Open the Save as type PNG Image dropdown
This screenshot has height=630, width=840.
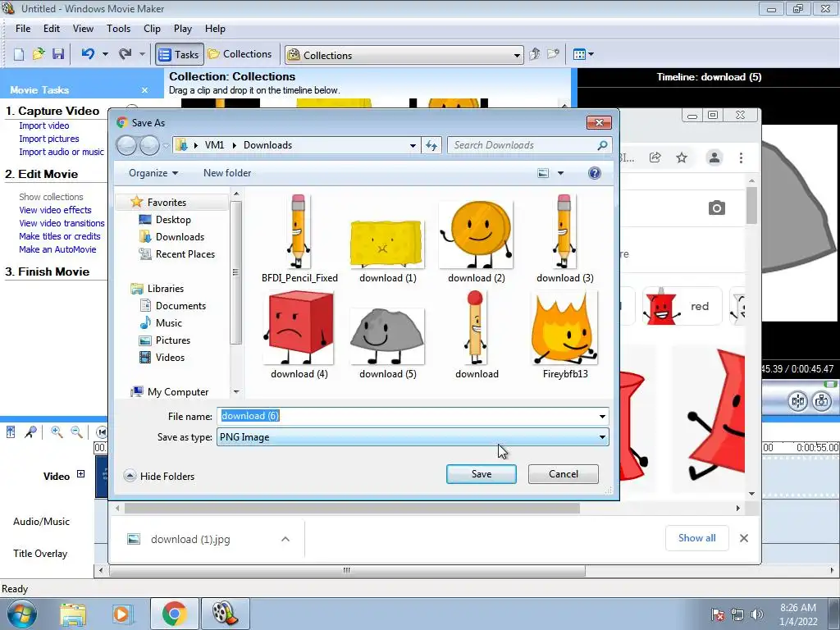413,437
